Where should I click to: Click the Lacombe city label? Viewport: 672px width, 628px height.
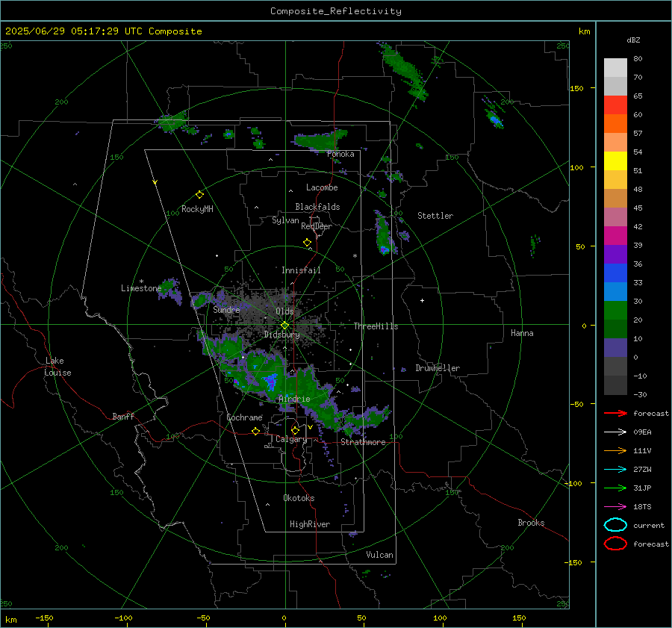pos(322,187)
